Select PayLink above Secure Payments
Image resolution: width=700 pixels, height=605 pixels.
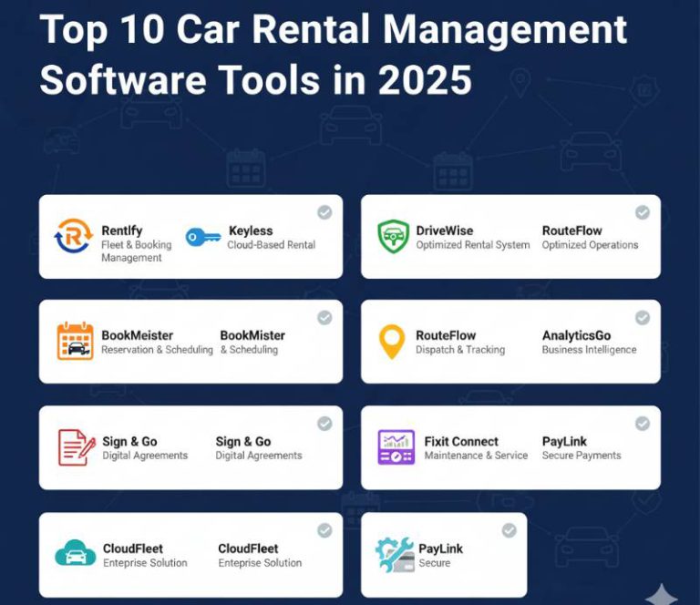coord(564,442)
